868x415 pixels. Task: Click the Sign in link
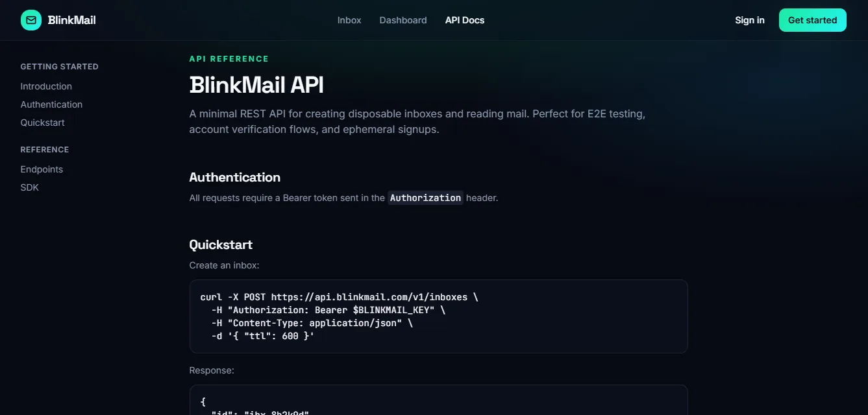coord(750,20)
